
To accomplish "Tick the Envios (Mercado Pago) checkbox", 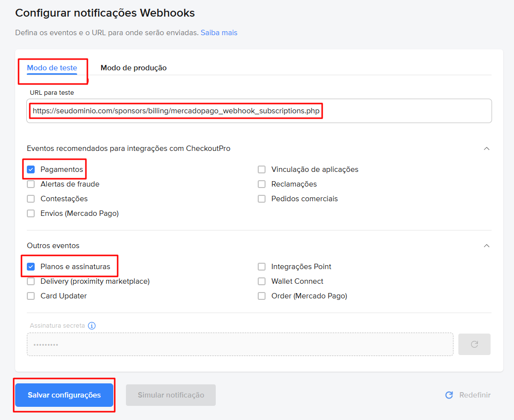I will pos(31,213).
